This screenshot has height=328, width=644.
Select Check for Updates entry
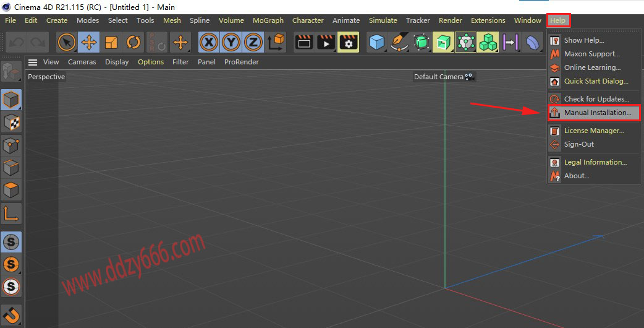(594, 99)
